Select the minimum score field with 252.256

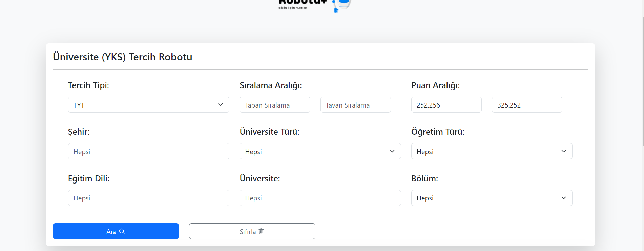446,105
